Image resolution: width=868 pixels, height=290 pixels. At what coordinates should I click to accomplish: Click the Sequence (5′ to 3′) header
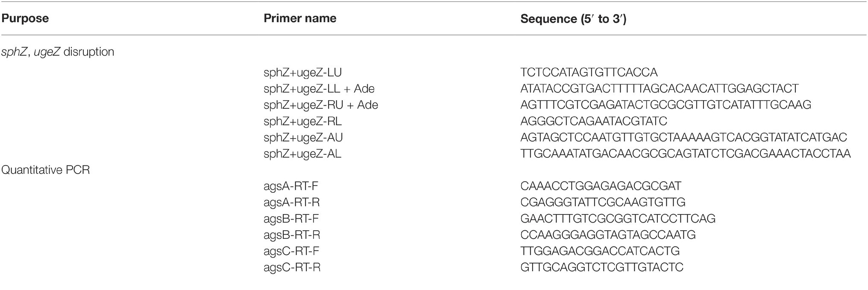coord(573,19)
